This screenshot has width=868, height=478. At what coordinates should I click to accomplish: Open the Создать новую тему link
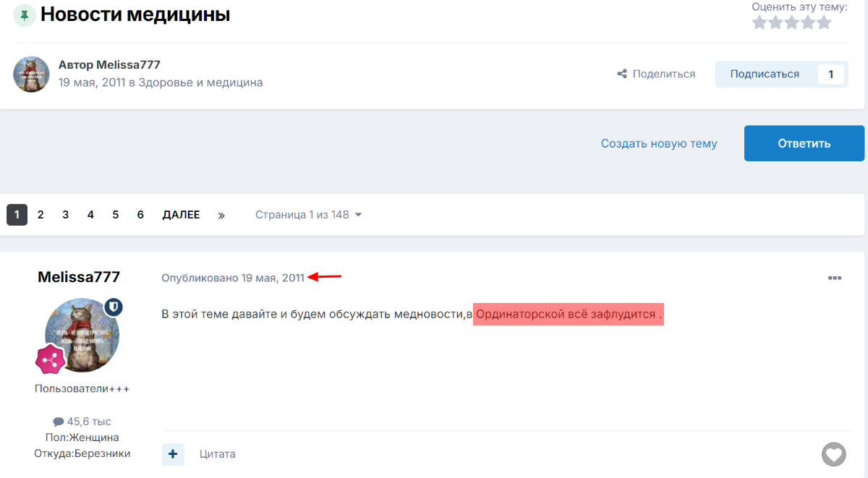point(659,143)
